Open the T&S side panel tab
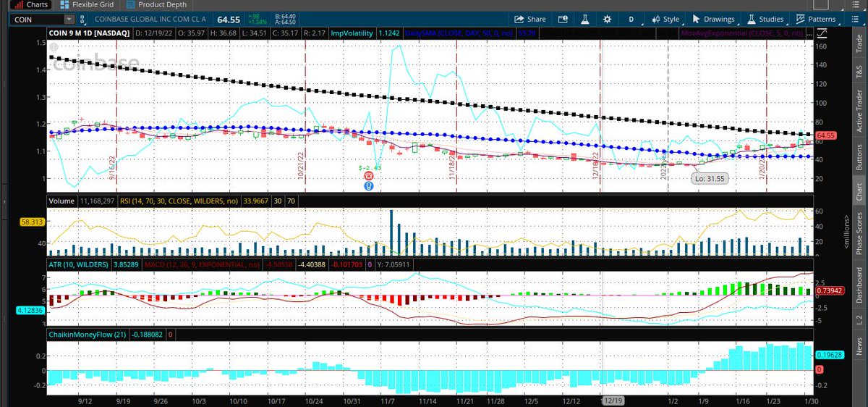This screenshot has width=868, height=407. (x=859, y=71)
